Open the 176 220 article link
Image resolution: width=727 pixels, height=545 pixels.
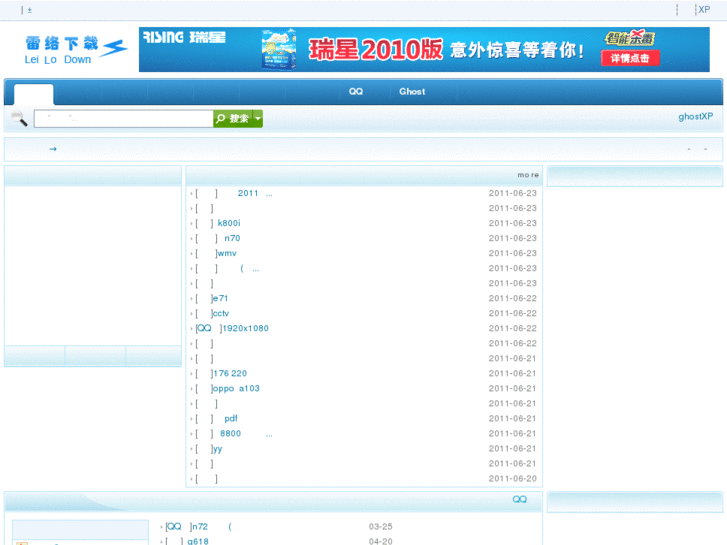(x=230, y=373)
